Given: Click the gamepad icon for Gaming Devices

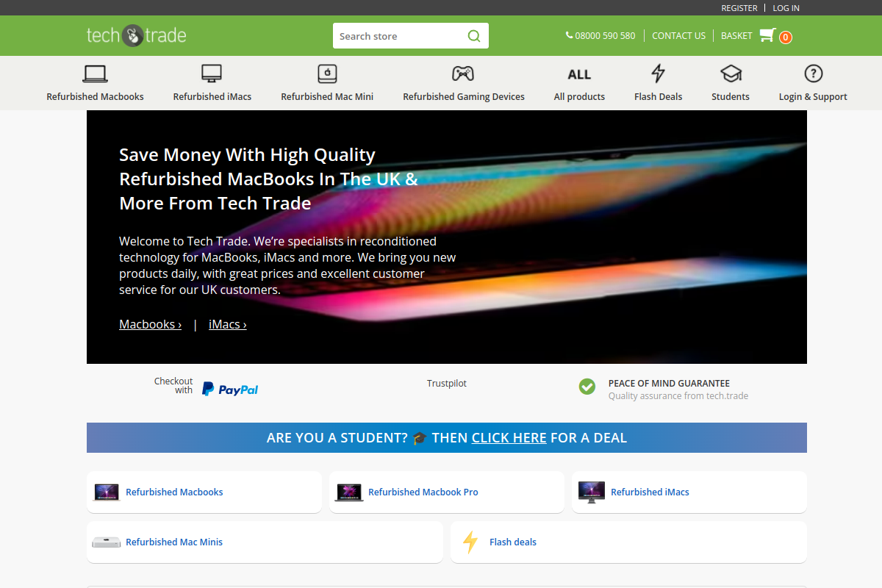Looking at the screenshot, I should [463, 73].
